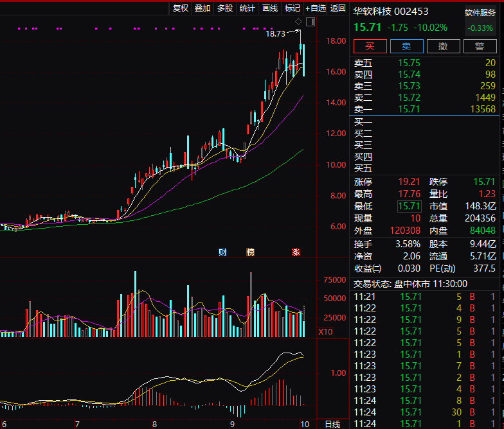Screen dimensions: 504x429
Task: Select the 多股 multi-stock view
Action: point(225,8)
